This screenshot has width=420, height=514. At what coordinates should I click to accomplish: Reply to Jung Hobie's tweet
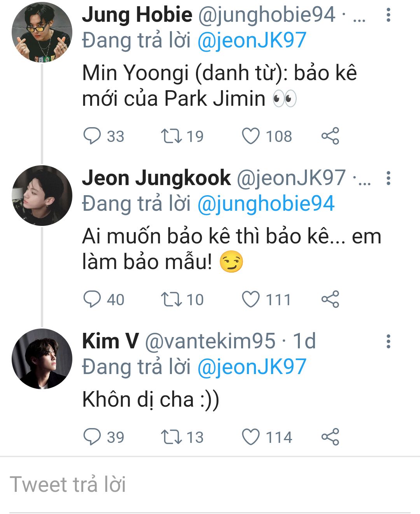coord(93,136)
